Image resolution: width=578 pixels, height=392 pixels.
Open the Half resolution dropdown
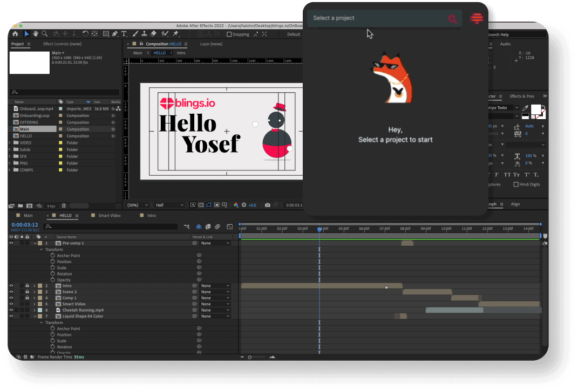tap(169, 205)
